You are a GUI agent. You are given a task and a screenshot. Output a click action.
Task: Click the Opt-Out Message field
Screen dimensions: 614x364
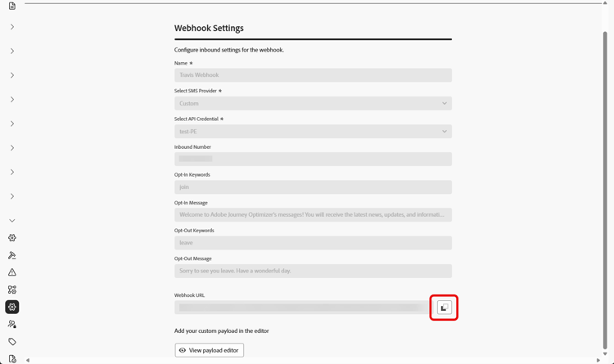(313, 271)
